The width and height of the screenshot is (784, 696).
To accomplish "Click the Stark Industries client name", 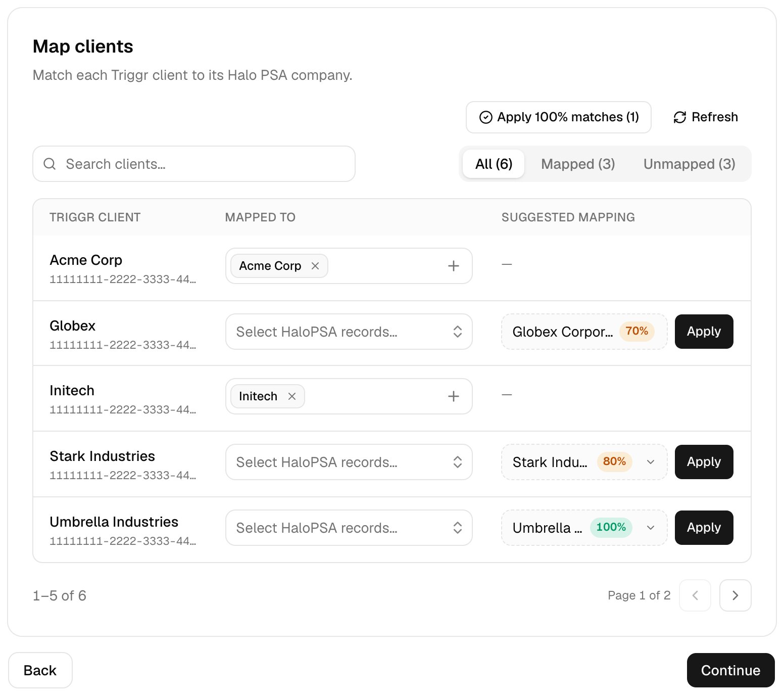I will click(x=102, y=456).
